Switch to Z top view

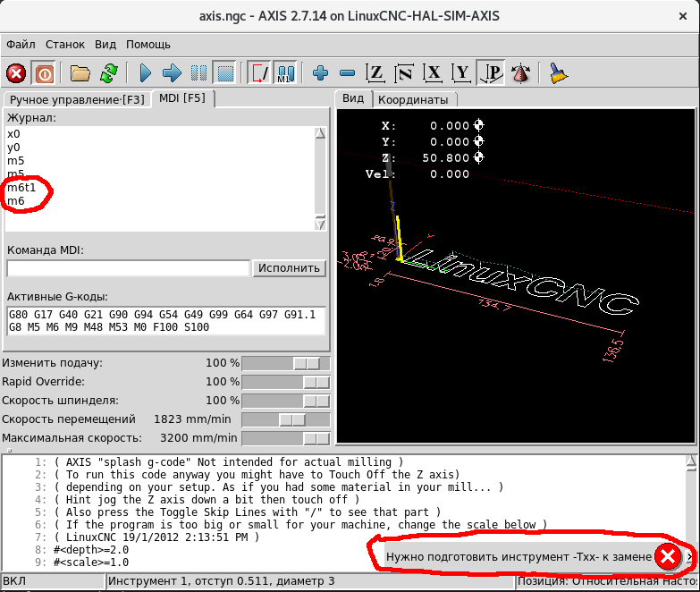pyautogui.click(x=375, y=73)
